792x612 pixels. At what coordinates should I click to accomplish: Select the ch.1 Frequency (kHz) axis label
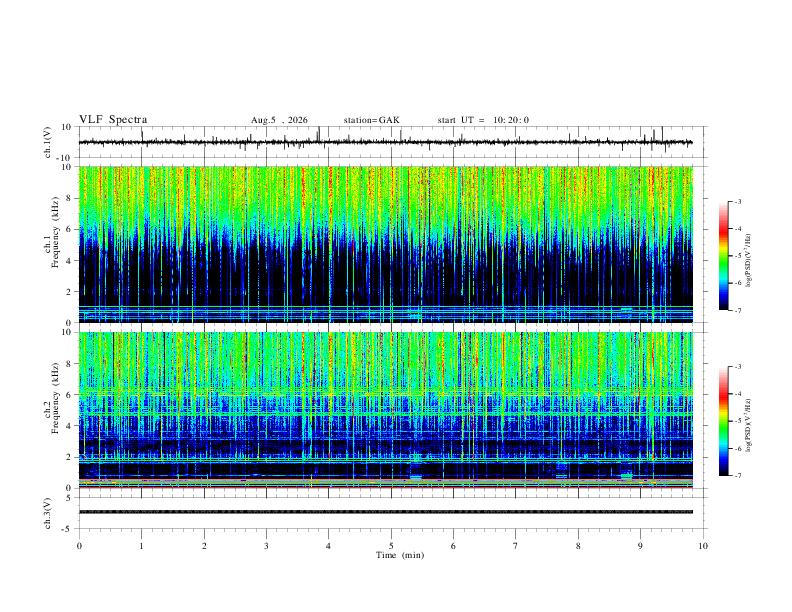click(x=52, y=244)
